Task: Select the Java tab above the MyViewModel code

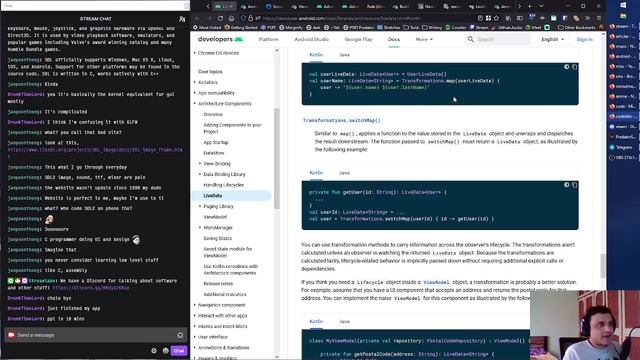Action: 344,322
